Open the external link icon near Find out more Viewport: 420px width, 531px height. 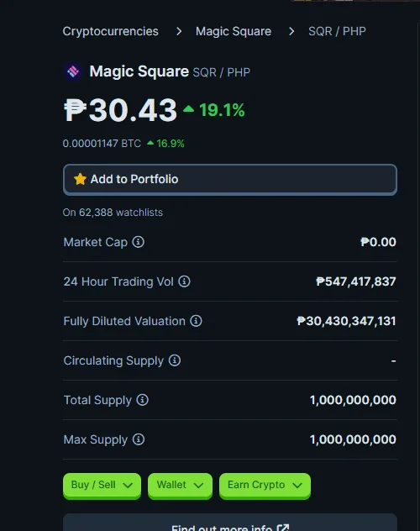[283, 528]
